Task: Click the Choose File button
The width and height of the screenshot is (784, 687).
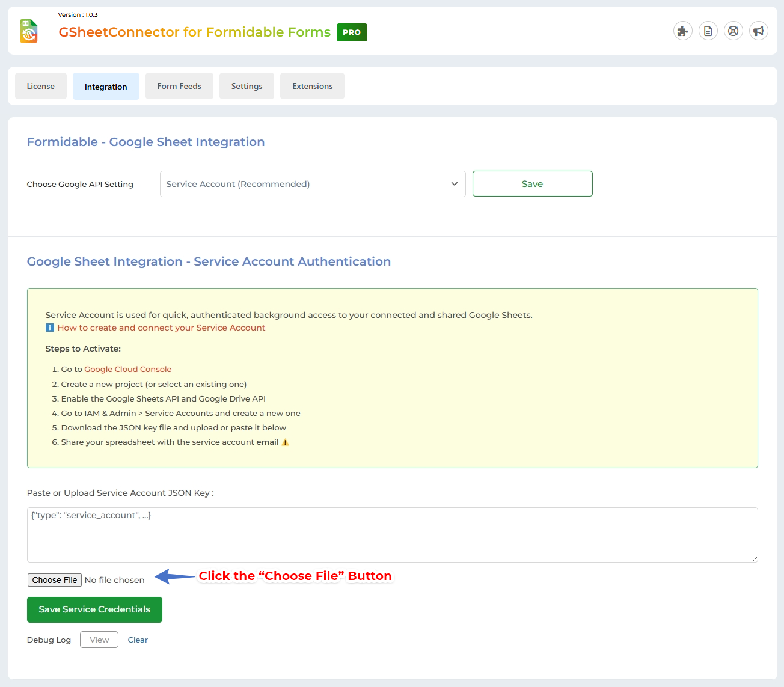Action: point(55,579)
